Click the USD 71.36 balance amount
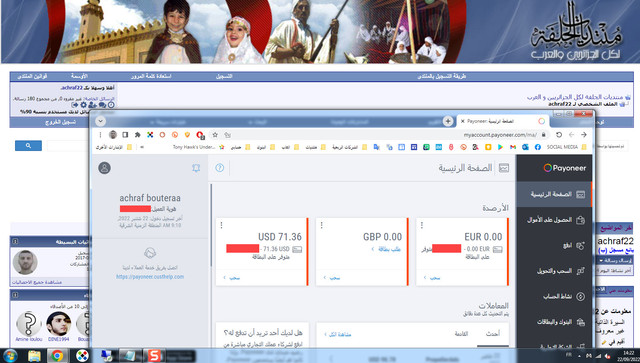Viewport: 640px width, 363px height. pyautogui.click(x=280, y=237)
